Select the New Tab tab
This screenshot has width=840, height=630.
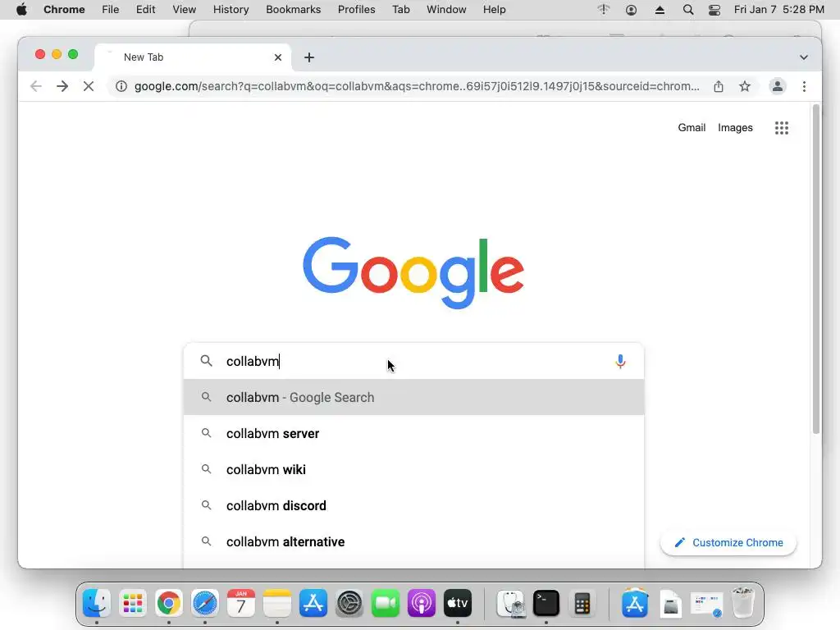(193, 57)
